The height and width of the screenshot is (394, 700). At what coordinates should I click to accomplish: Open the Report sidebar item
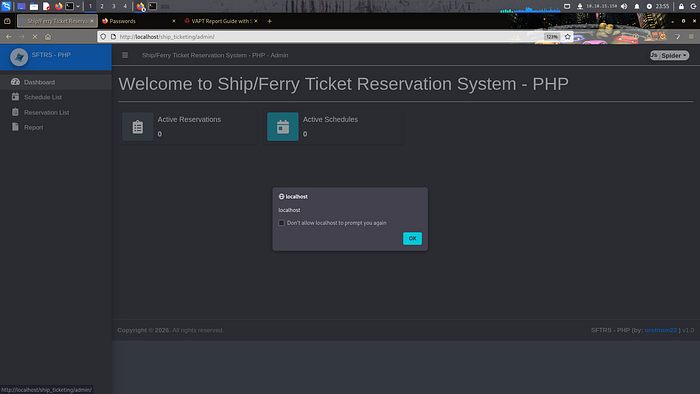click(x=56, y=127)
